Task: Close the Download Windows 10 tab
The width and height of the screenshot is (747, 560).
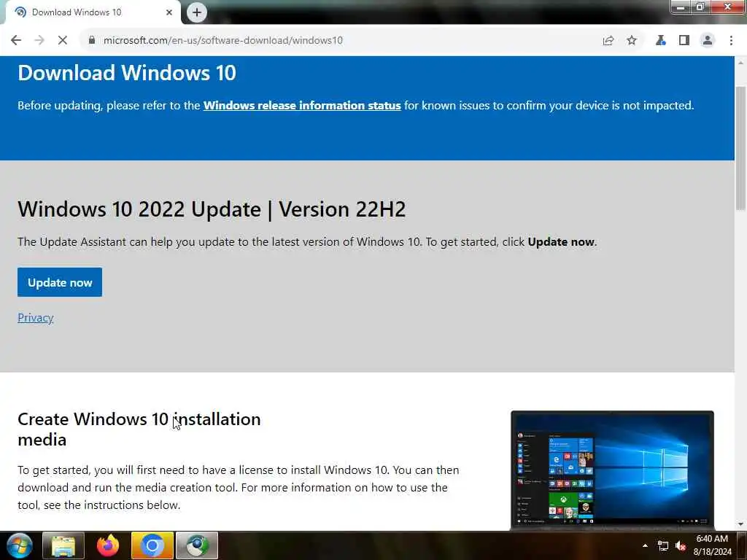Action: point(169,12)
